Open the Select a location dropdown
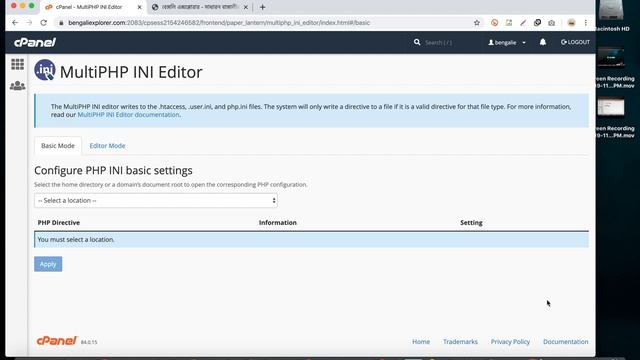The height and width of the screenshot is (360, 640). [x=156, y=200]
